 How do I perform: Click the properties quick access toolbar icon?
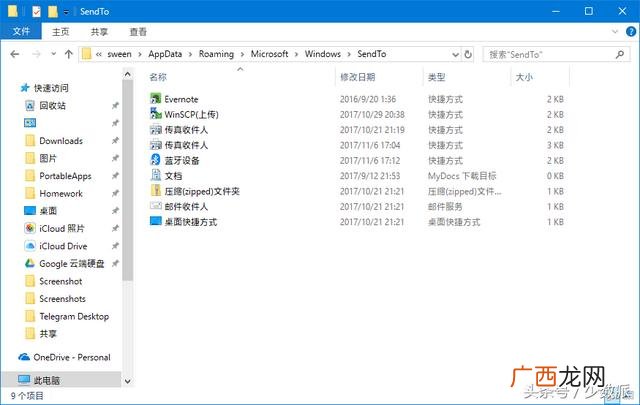click(36, 11)
